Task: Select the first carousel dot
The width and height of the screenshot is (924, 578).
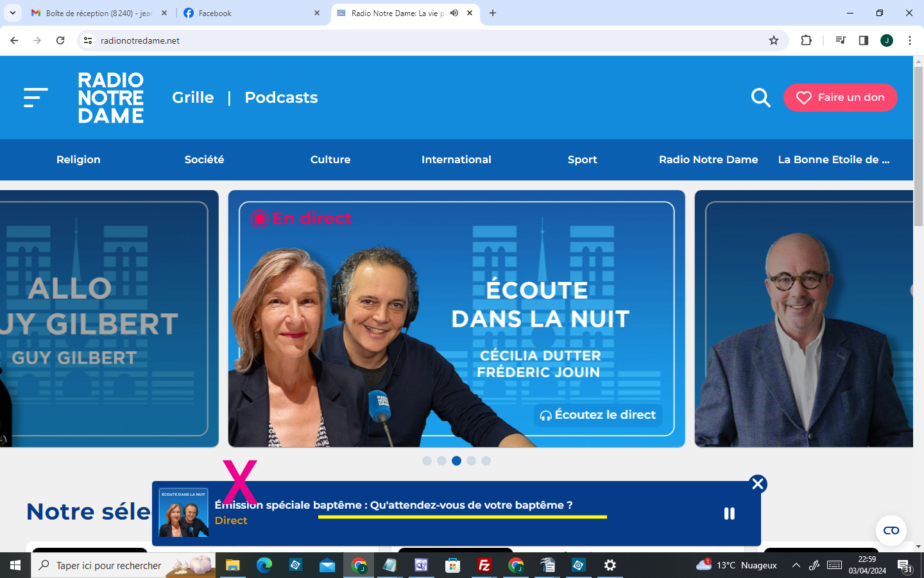Action: coord(427,460)
